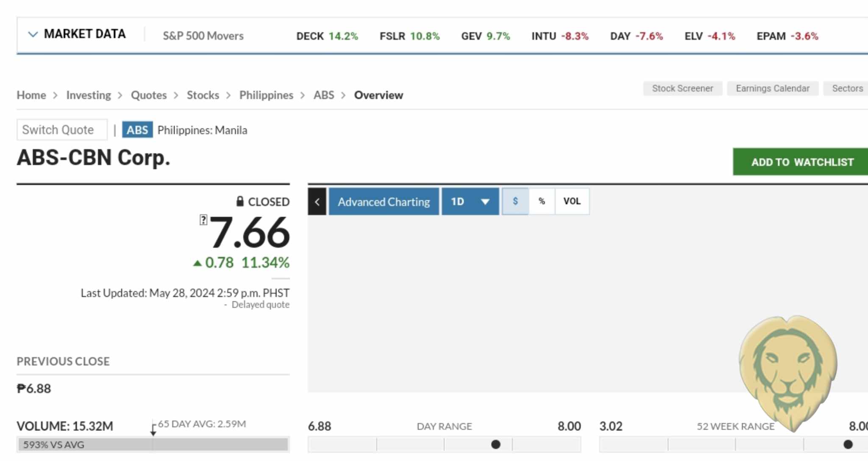Screen dimensions: 868x461
Task: Select the Previous Close ₱6.88 value
Action: point(34,389)
